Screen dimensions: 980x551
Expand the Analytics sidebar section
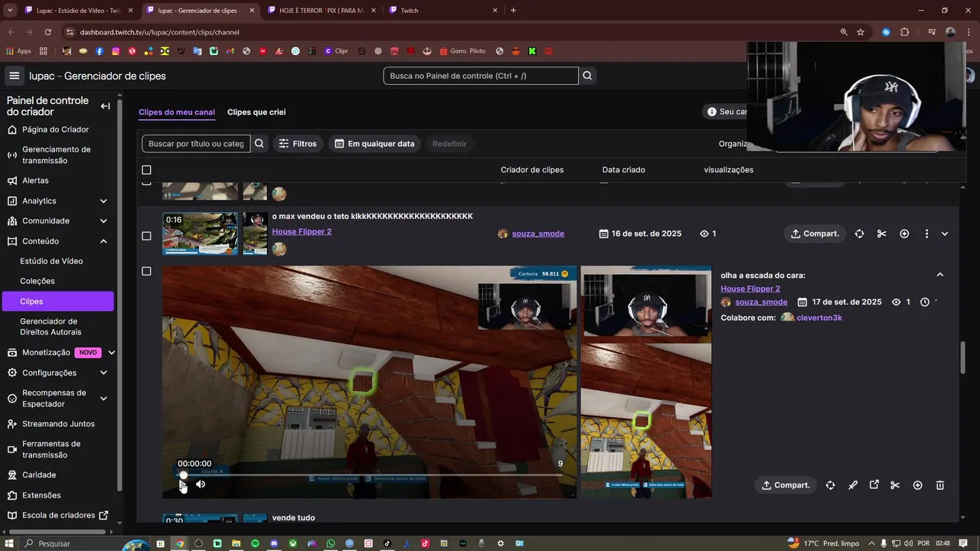coord(103,201)
